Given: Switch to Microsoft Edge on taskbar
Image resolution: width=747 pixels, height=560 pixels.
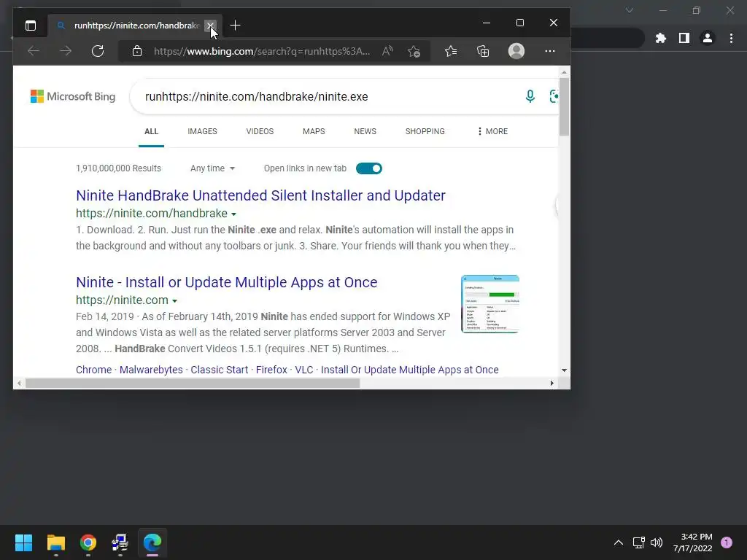Looking at the screenshot, I should tap(152, 542).
